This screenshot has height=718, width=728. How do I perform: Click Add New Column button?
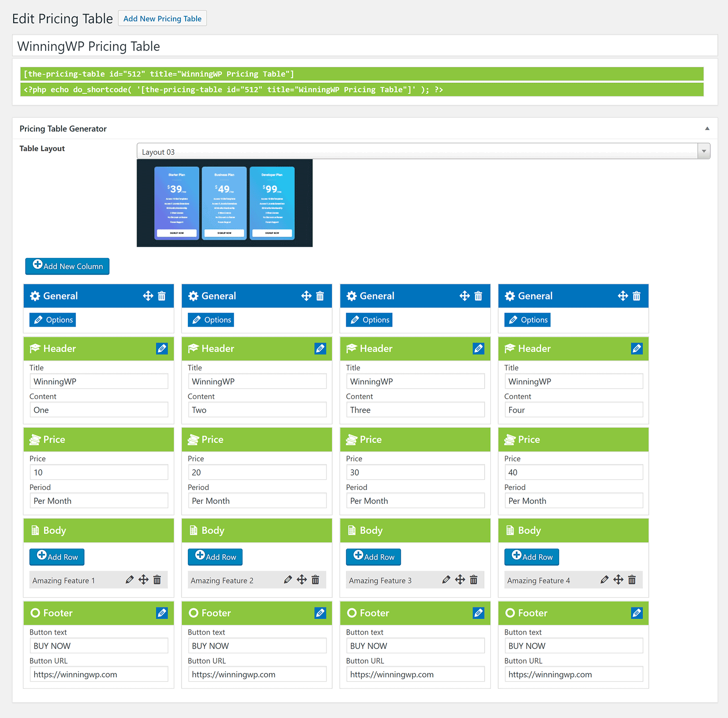pyautogui.click(x=67, y=266)
